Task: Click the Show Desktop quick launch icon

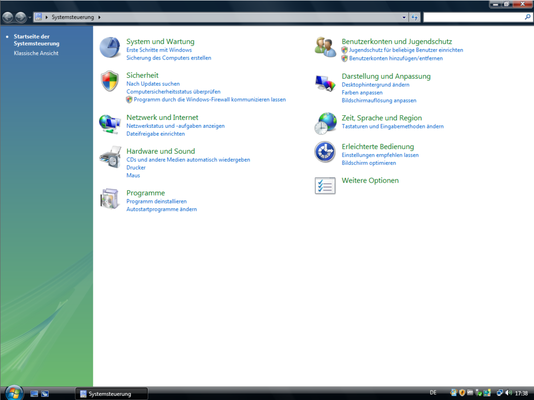Action: tap(34, 394)
